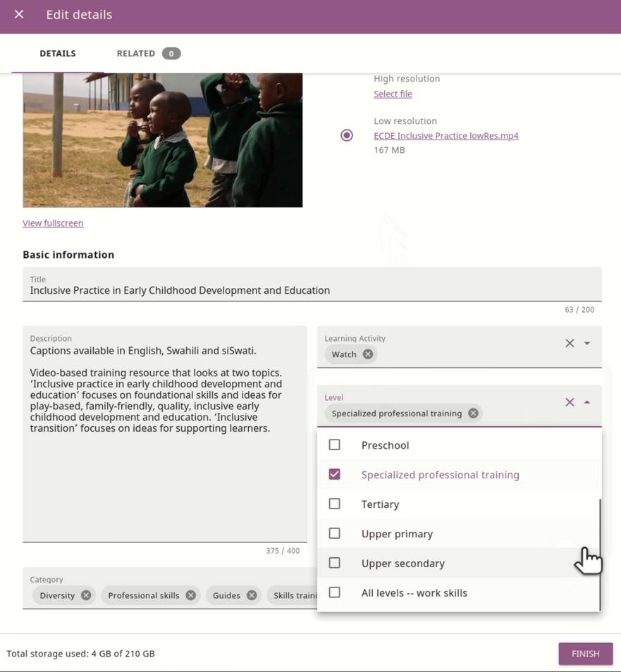Image resolution: width=621 pixels, height=672 pixels.
Task: Click the Finish button
Action: click(586, 654)
